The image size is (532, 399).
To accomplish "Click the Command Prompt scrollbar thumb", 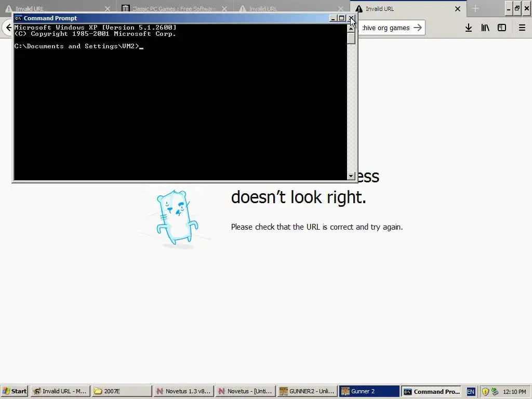I will 351,37.
